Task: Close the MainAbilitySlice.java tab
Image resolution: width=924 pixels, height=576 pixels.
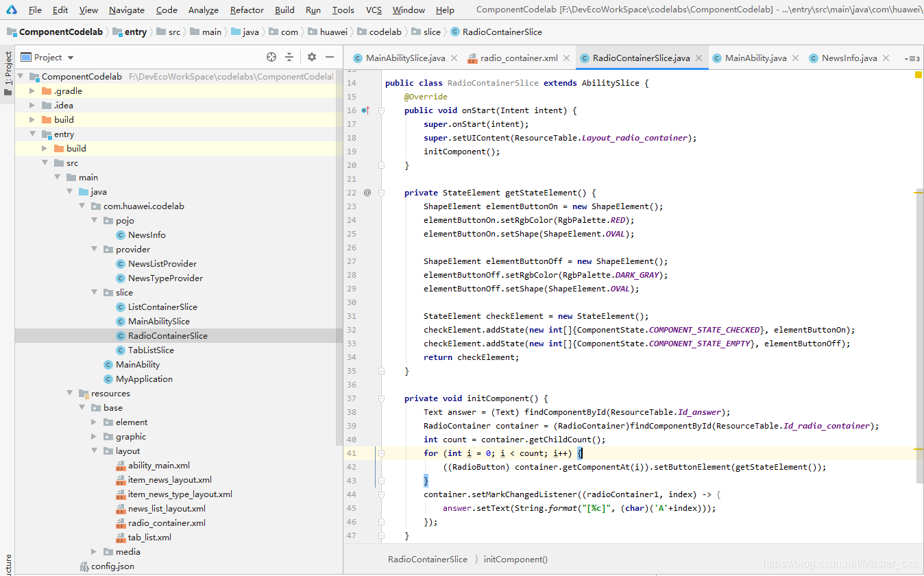Action: click(x=455, y=58)
